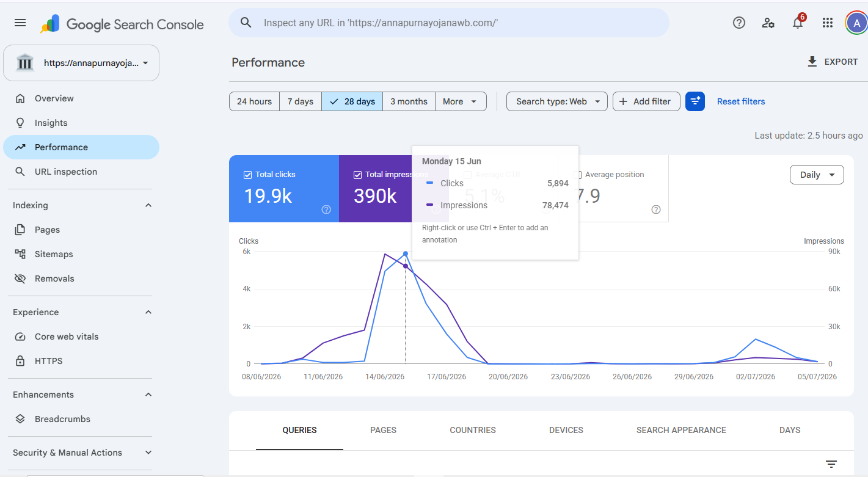
Task: Collapse the Enhancements section
Action: click(148, 395)
